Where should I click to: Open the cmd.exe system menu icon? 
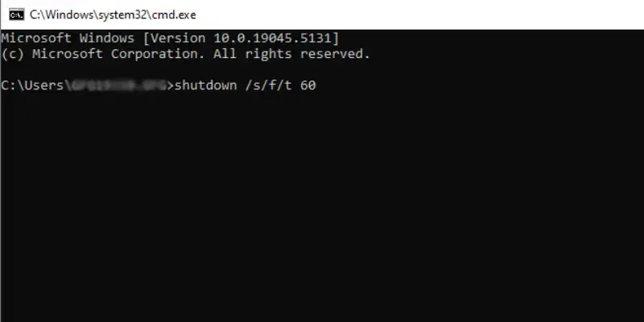pos(16,14)
